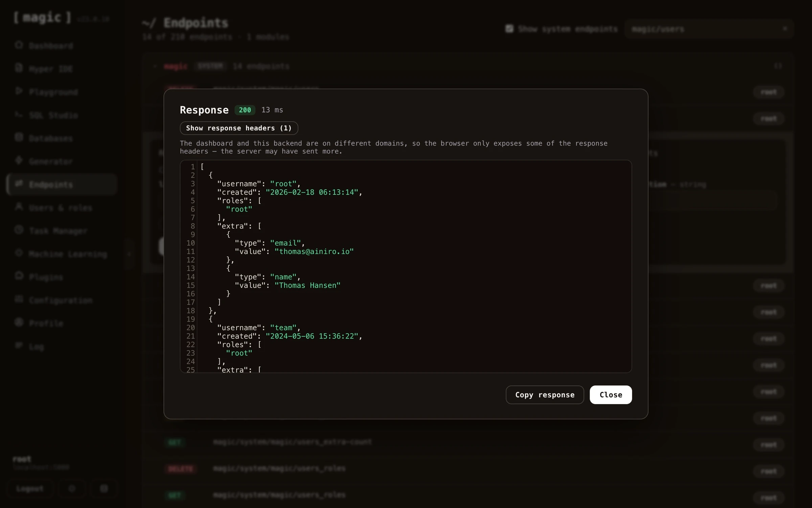Select the highlighted Endpoints sidebar item
The width and height of the screenshot is (812, 508).
coord(62,185)
